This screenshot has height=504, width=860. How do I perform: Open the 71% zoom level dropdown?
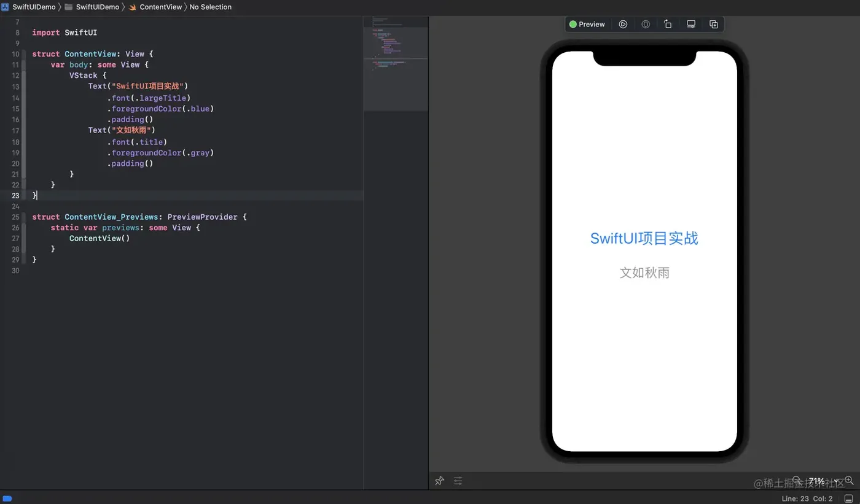823,481
